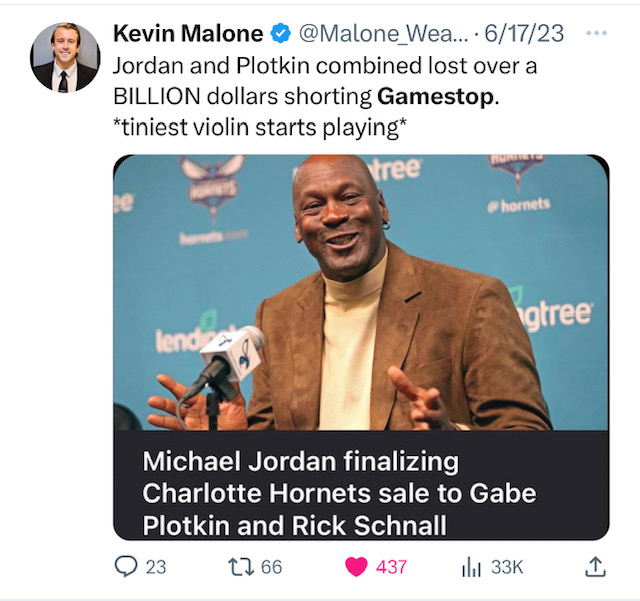
Task: Click the 66 retweets count
Action: click(271, 567)
